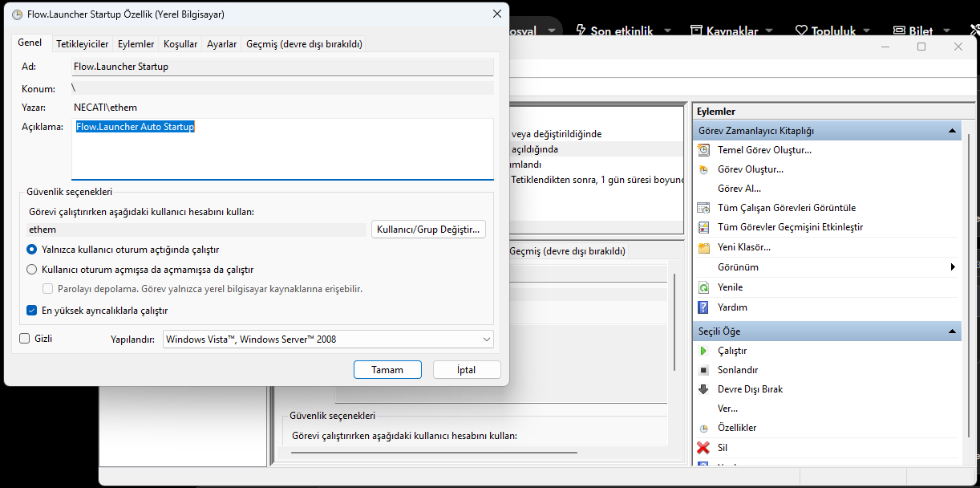Click the red Sil delete icon
The width and height of the screenshot is (980, 488).
point(703,448)
